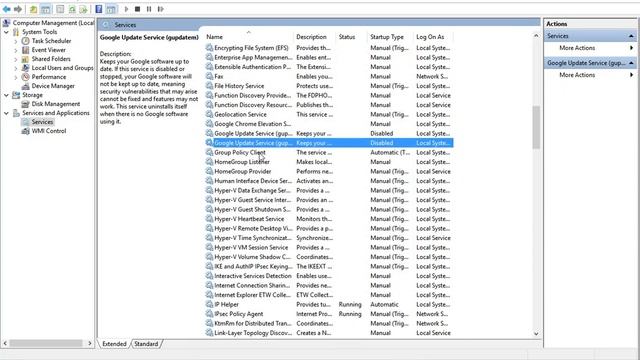Click the services list vertical scrollbar thumb
640x360 pixels.
tap(536, 127)
